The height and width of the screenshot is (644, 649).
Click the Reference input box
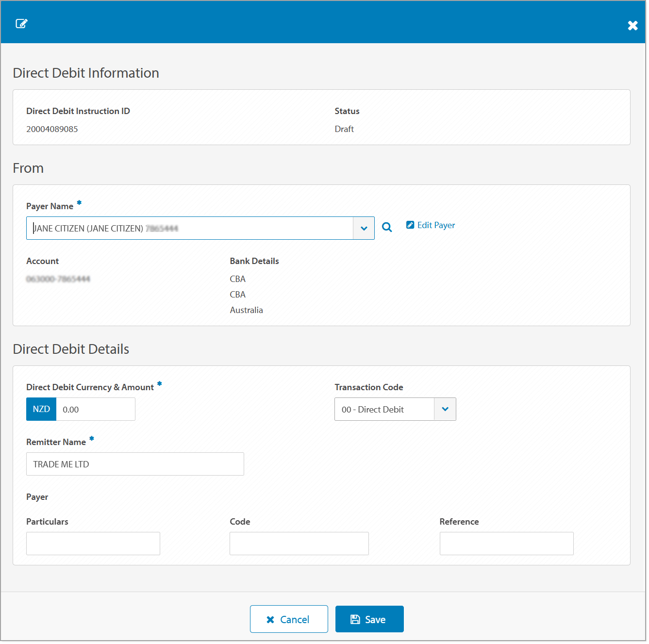click(506, 544)
